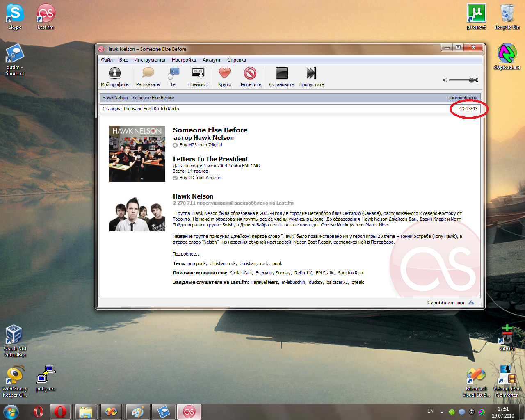Click the Подробнее… read more link

tap(187, 254)
